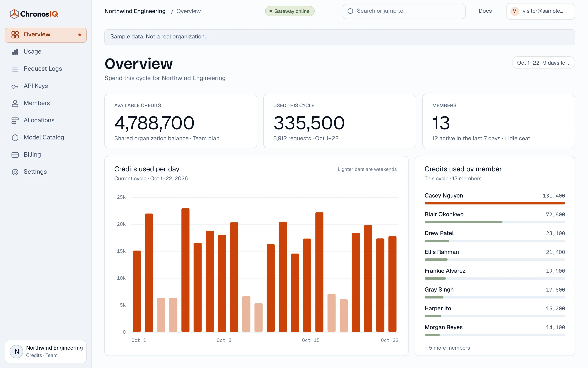Viewport: 588px width, 368px height.
Task: Open the visitor@sample account menu
Action: click(540, 11)
